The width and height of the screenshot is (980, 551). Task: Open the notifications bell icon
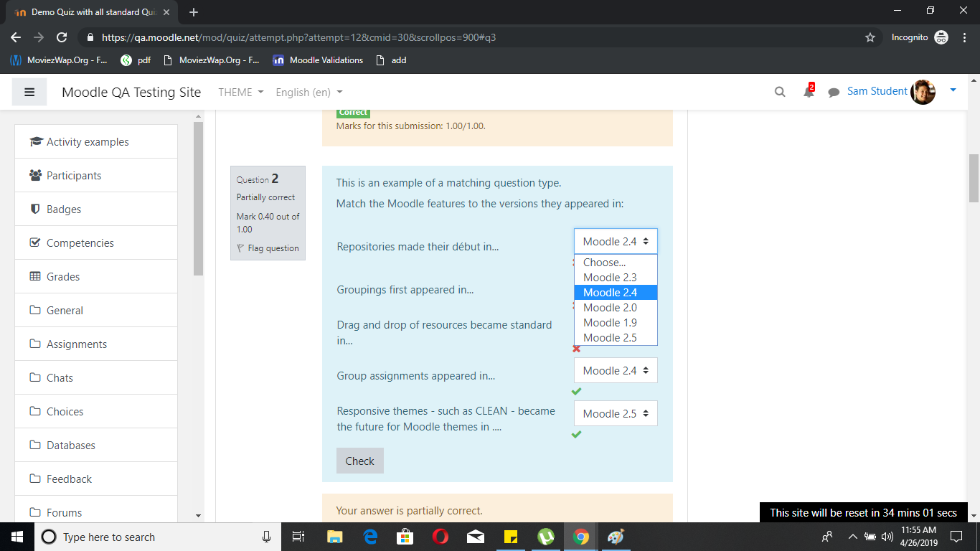click(x=809, y=91)
